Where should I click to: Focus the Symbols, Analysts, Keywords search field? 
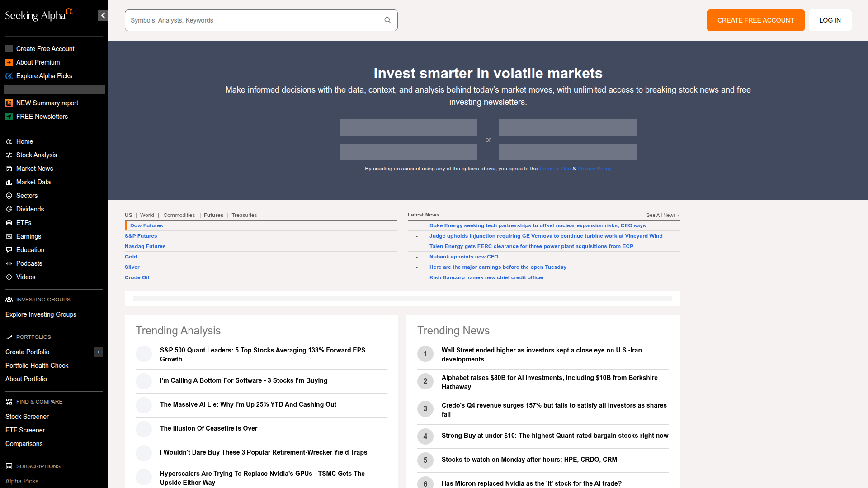(x=261, y=20)
